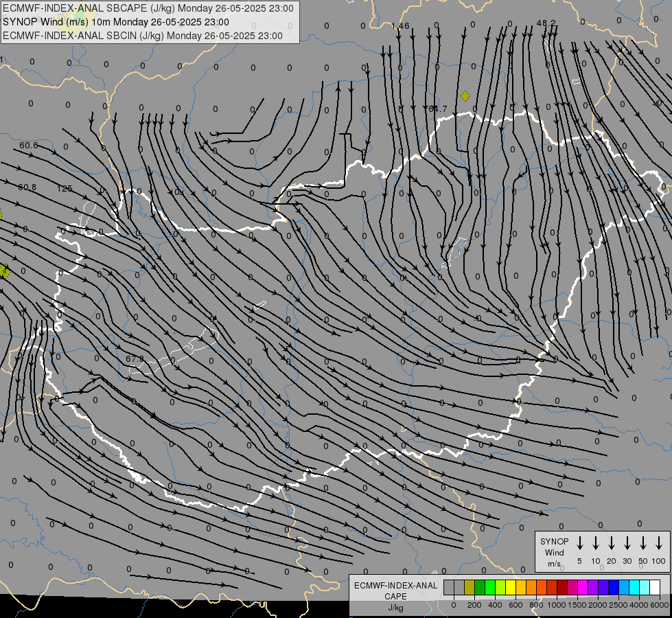The width and height of the screenshot is (672, 618).
Task: Click CAPE legend tick label 0
Action: [454, 605]
